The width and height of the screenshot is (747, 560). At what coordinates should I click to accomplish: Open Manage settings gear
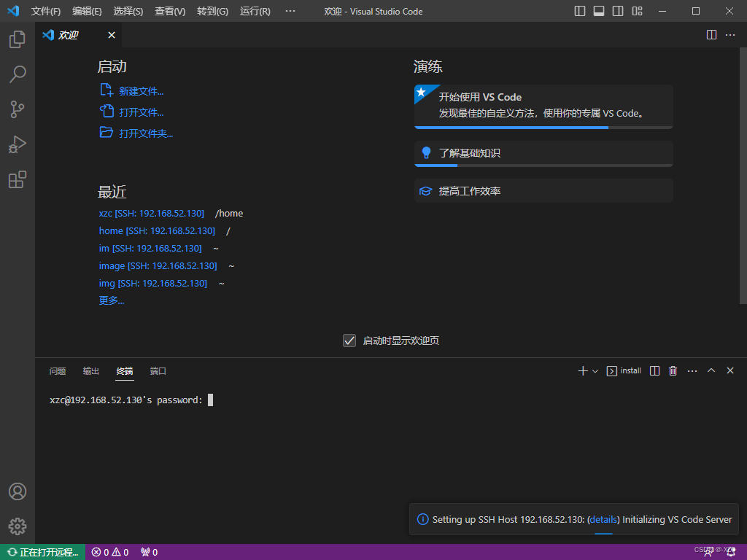(18, 526)
